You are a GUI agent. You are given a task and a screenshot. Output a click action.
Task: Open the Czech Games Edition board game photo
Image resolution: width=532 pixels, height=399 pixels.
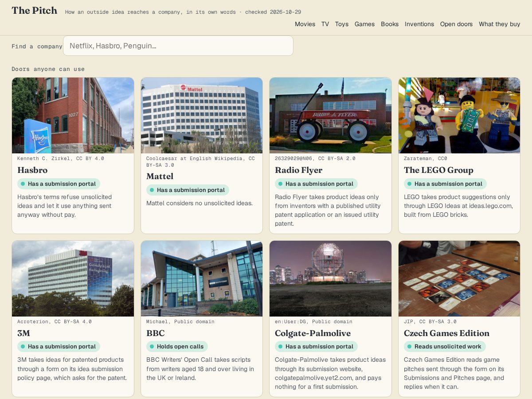459,278
